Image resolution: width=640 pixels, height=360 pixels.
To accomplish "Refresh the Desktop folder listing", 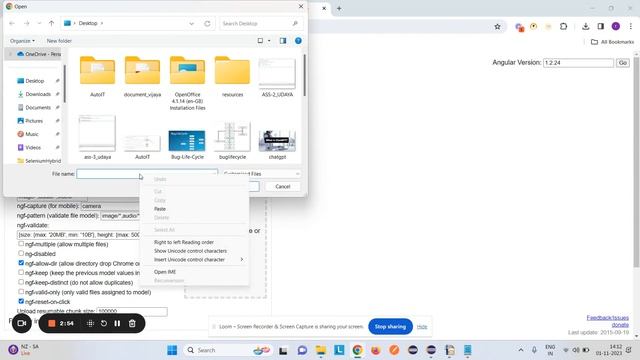I will click(207, 23).
